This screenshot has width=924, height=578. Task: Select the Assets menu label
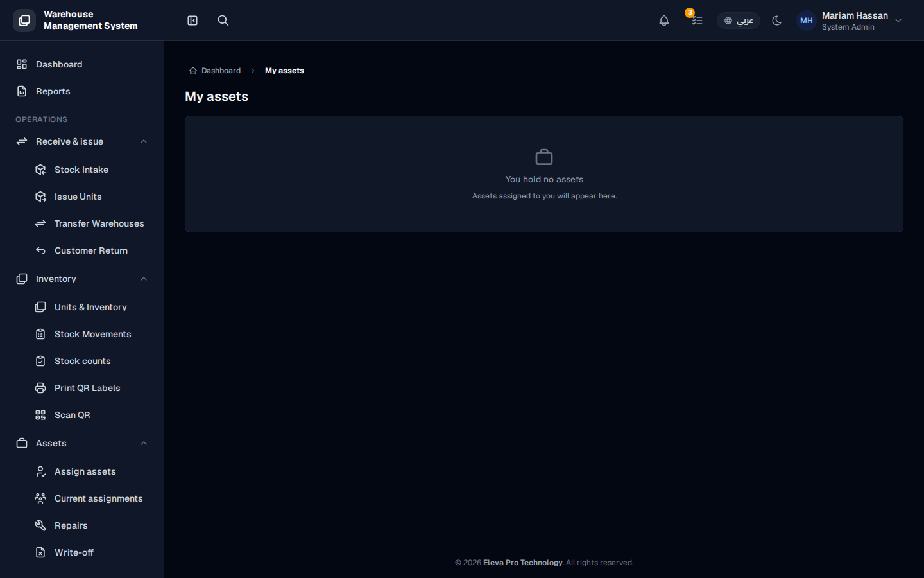coord(51,443)
